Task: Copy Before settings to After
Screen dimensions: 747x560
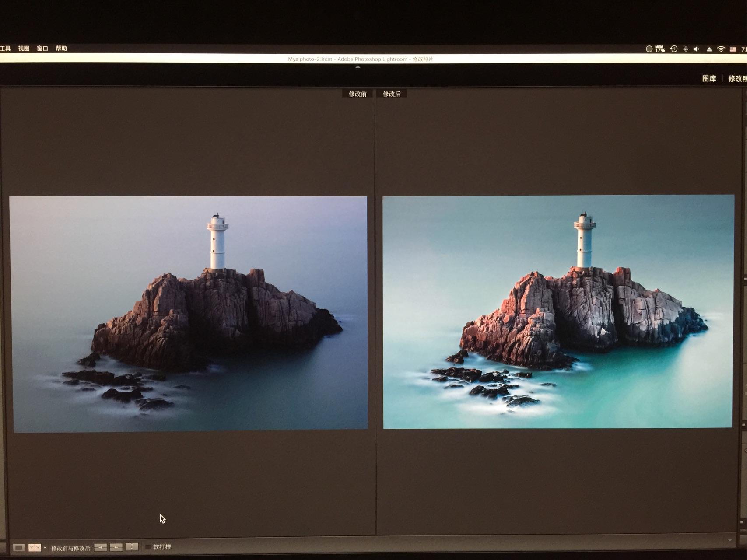Action: 100,547
